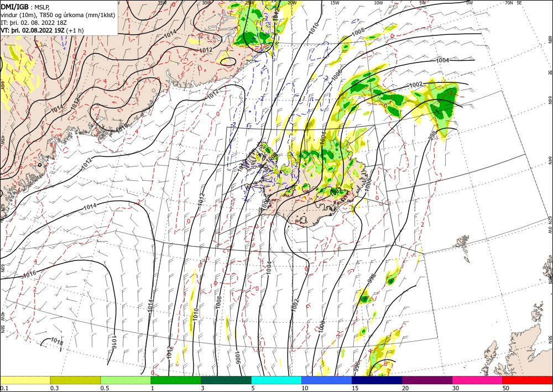Click the '0.3' legend value label
Screen dimensions: 553x392
54,388
